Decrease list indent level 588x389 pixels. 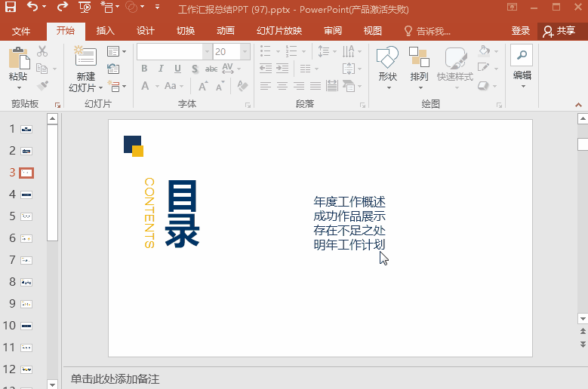266,68
